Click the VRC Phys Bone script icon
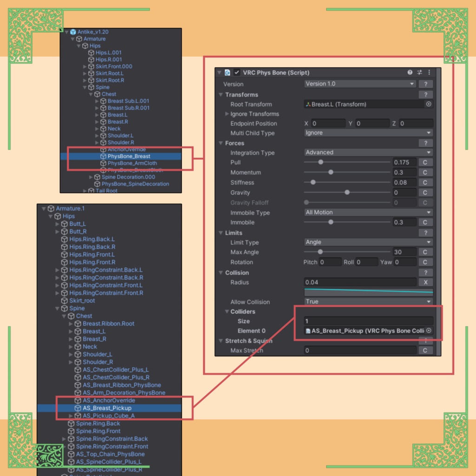Image resolution: width=476 pixels, height=476 pixels. pyautogui.click(x=227, y=73)
